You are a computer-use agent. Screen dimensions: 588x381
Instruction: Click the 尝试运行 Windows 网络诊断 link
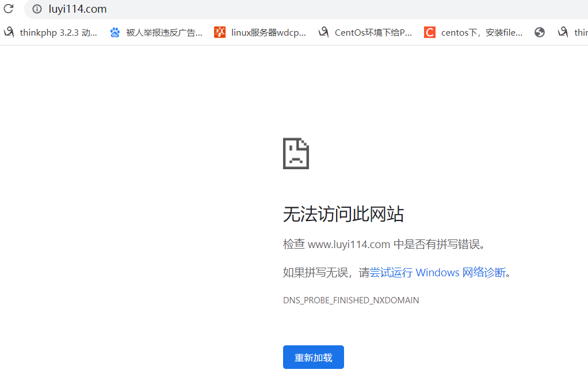tap(437, 272)
